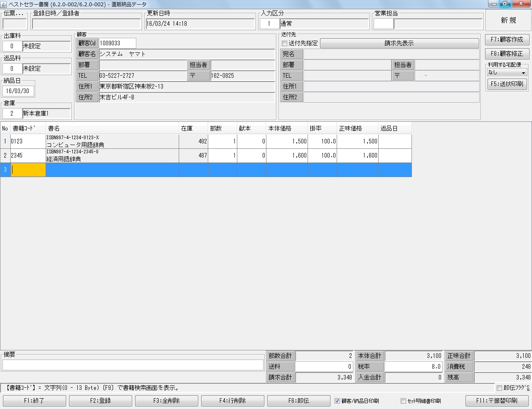Enable the 送付先指定 checkbox

tap(284, 43)
